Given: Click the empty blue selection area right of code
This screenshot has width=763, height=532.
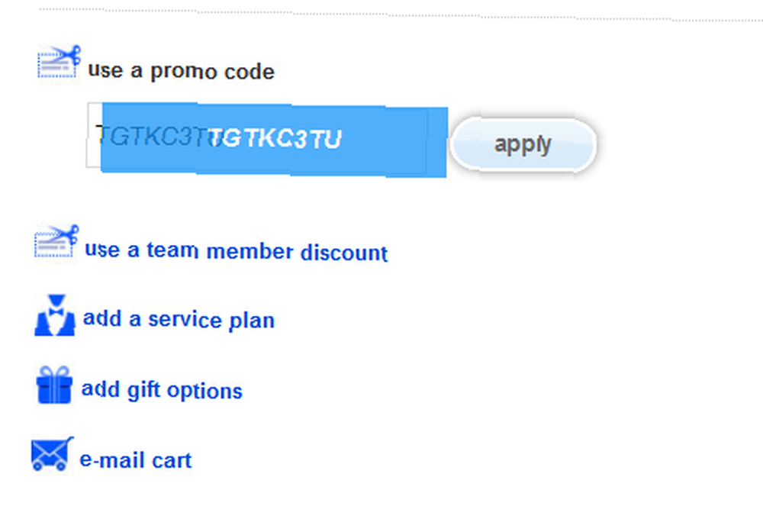Looking at the screenshot, I should click(x=394, y=141).
